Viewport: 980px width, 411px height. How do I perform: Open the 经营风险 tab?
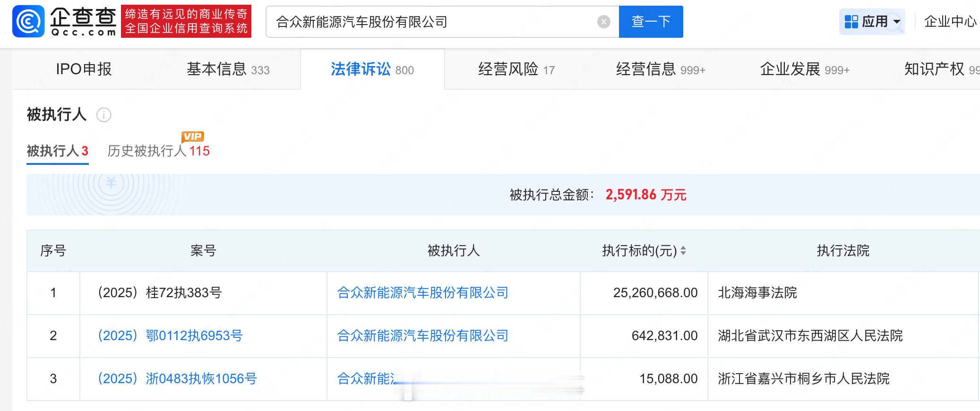516,69
